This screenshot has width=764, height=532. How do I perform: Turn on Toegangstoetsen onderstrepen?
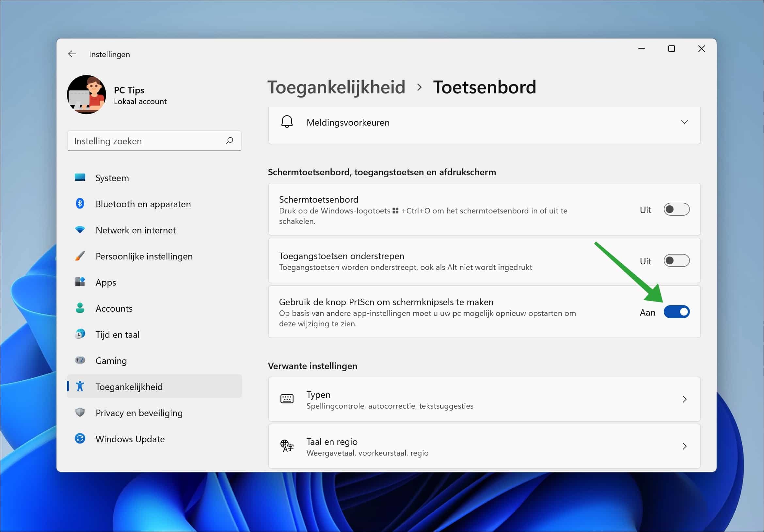pyautogui.click(x=677, y=260)
